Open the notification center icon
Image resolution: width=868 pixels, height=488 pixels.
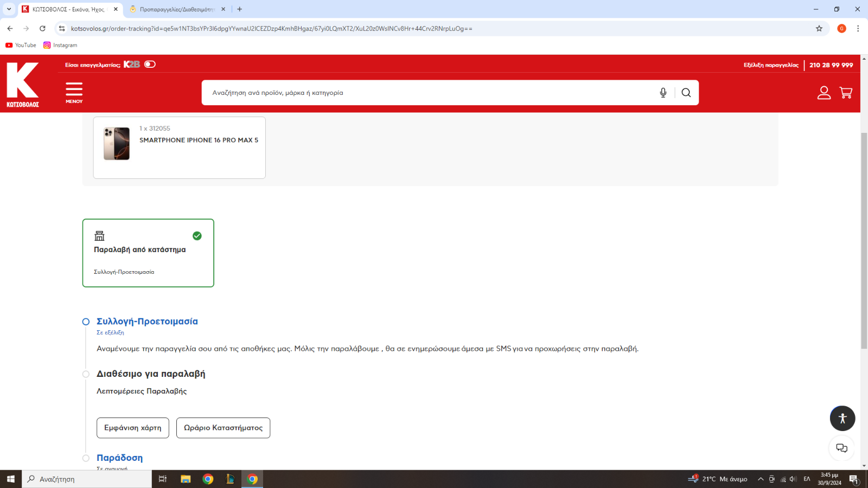(853, 479)
